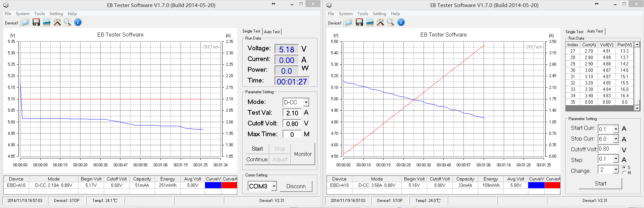
Task: Expand the Mode D-CC dropdown
Action: point(306,102)
